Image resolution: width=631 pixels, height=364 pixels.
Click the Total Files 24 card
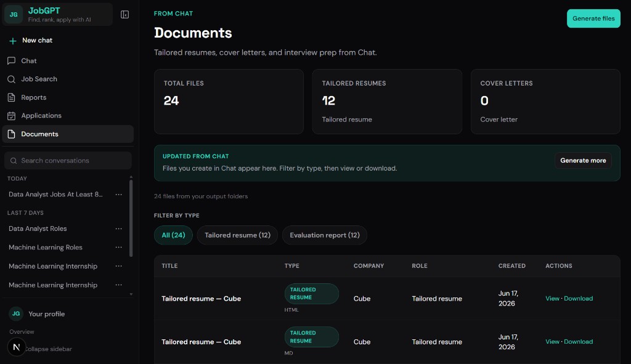tap(229, 102)
